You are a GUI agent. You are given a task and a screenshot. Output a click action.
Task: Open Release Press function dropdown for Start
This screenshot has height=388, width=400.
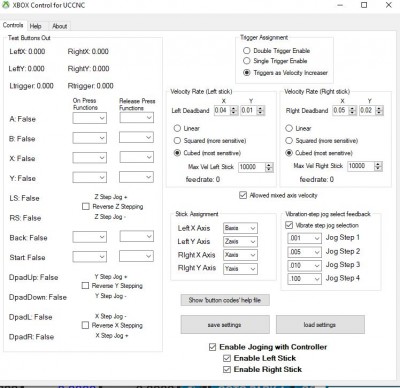click(x=137, y=256)
